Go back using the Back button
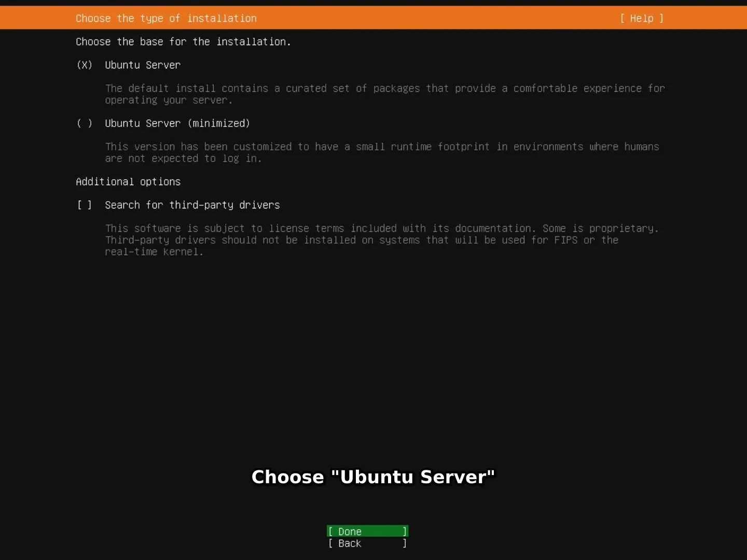 click(x=368, y=543)
